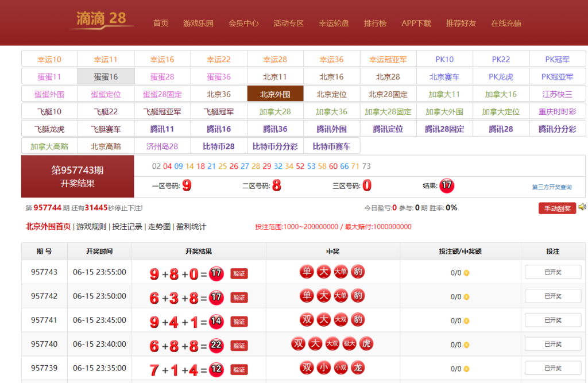Switch to the 比特币28 game
This screenshot has height=383, width=588.
click(x=219, y=146)
